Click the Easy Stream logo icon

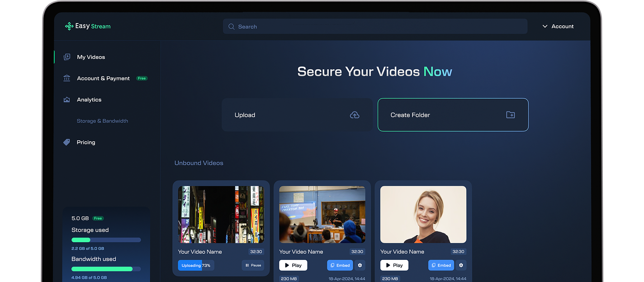pyautogui.click(x=69, y=26)
